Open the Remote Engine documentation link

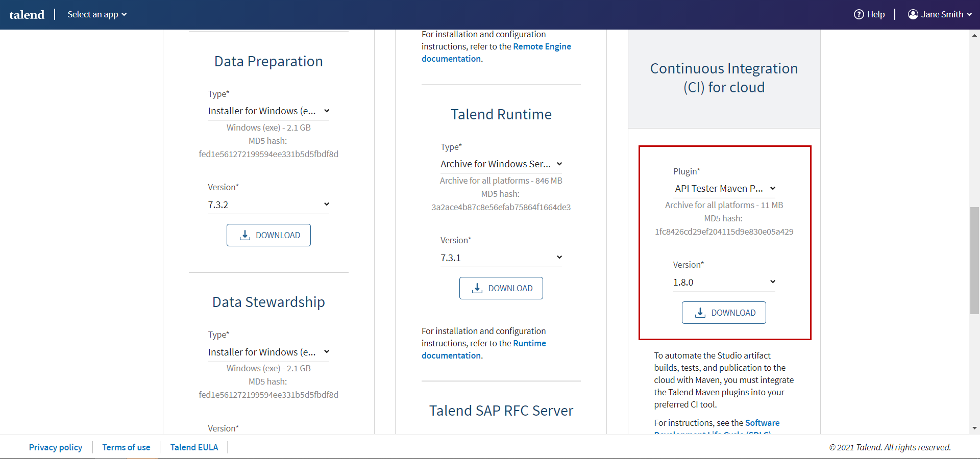(x=496, y=53)
